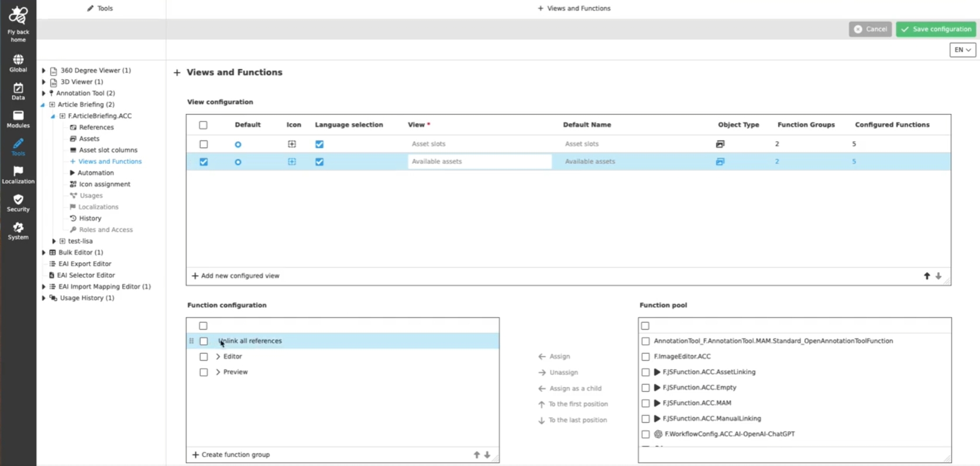Viewport: 980px width, 466px height.
Task: Expand the Editor function group
Action: coord(218,357)
